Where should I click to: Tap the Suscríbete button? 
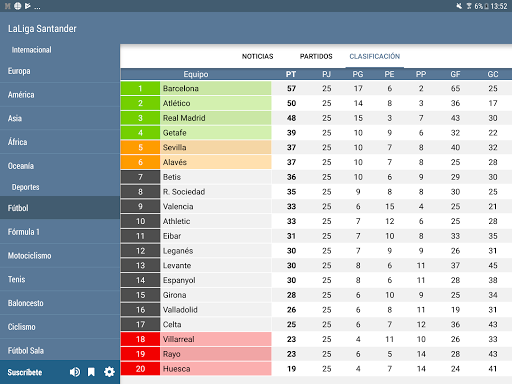25,372
